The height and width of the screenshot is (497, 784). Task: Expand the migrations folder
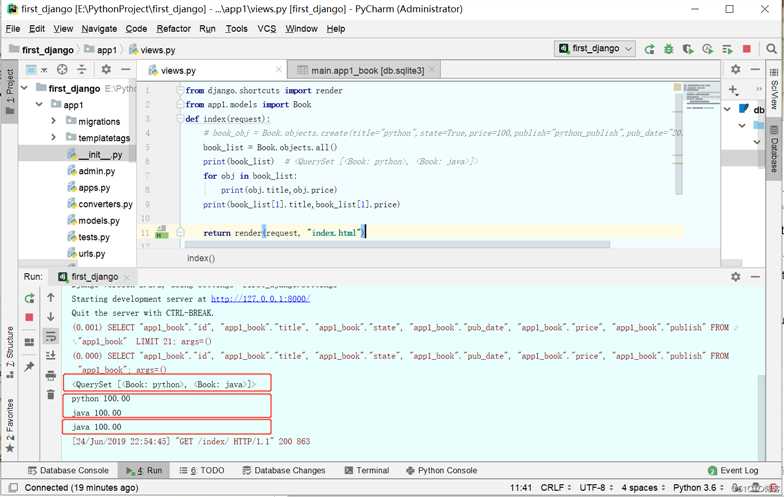coord(54,121)
